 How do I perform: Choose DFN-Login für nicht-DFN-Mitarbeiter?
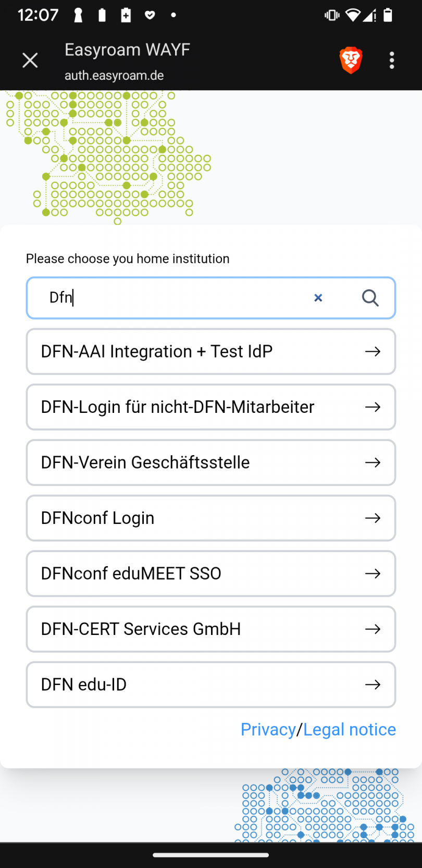click(x=177, y=407)
